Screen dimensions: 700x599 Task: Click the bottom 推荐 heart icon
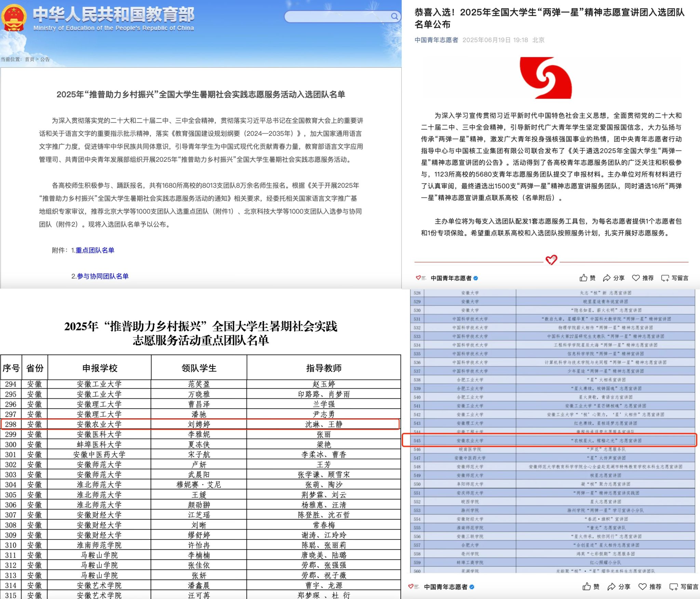[643, 587]
